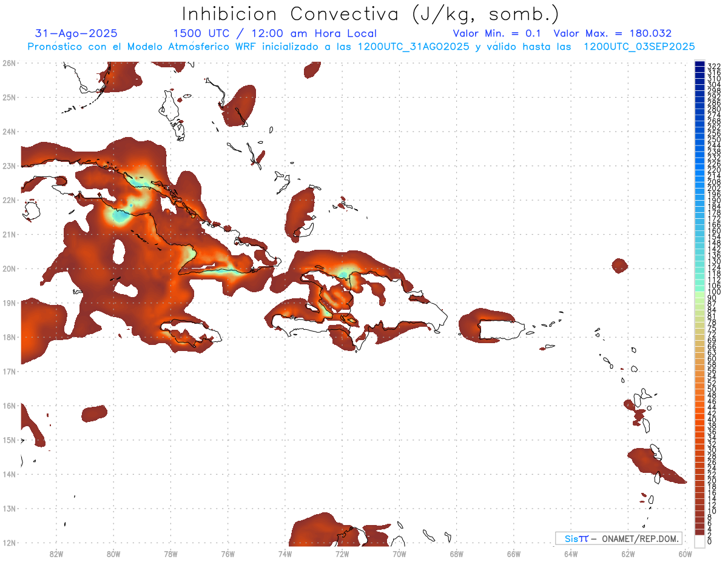This screenshot has width=728, height=562.
Task: Click the "24N" latitude label
Action: [9, 132]
